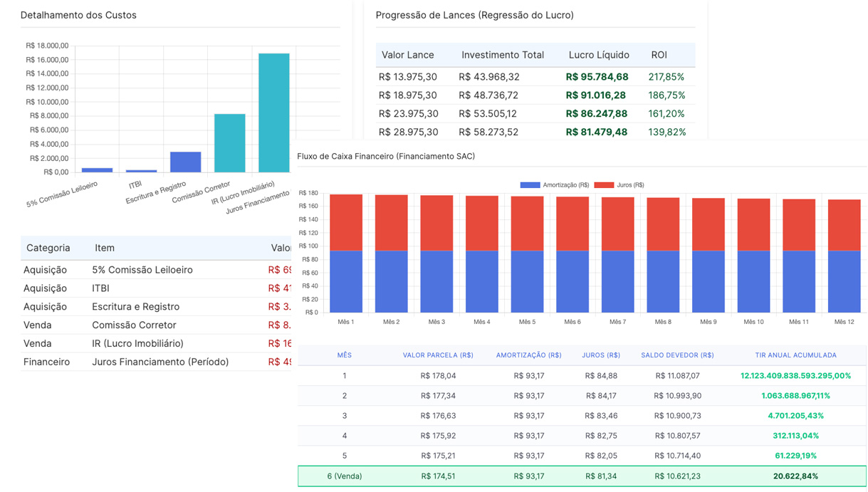Click the TIR value 12.123.409.838.593.295,00%
The image size is (868, 492).
click(796, 376)
